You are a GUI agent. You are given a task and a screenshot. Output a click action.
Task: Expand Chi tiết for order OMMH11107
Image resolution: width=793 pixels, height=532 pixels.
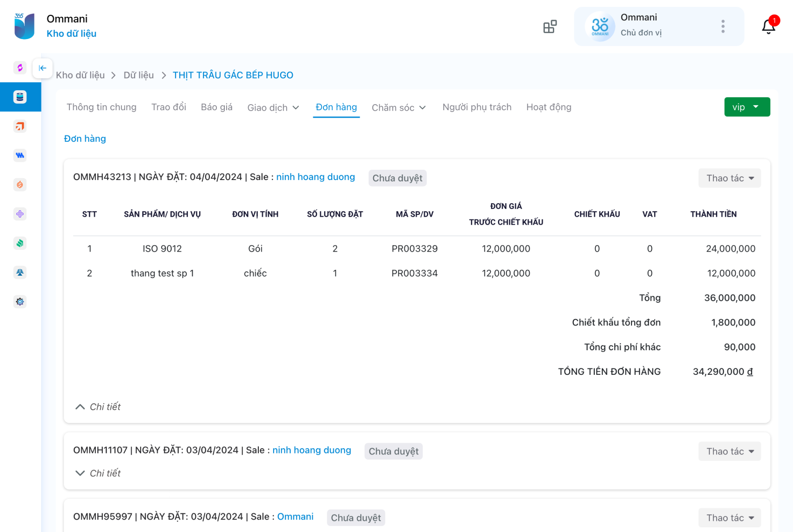98,473
